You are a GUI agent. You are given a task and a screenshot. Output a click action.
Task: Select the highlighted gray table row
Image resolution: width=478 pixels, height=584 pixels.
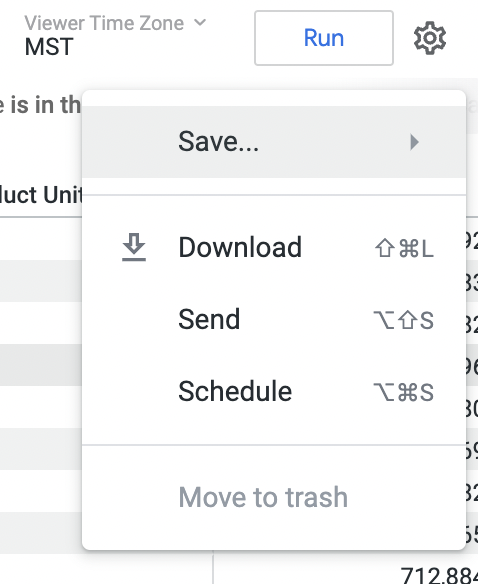tap(41, 365)
